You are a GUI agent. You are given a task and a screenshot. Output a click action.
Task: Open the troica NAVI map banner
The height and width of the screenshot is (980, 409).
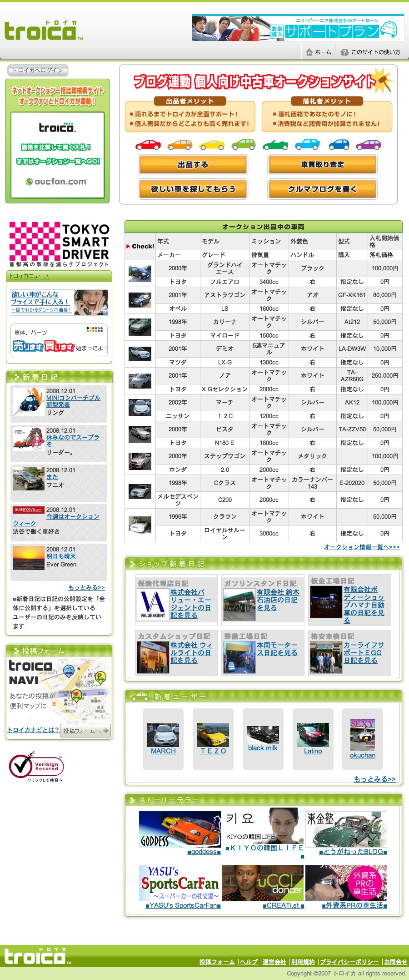click(59, 690)
